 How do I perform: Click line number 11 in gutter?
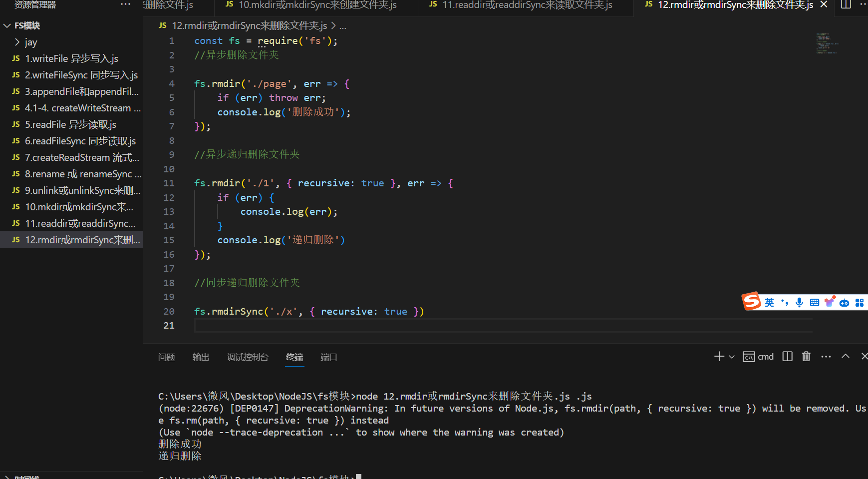(169, 183)
